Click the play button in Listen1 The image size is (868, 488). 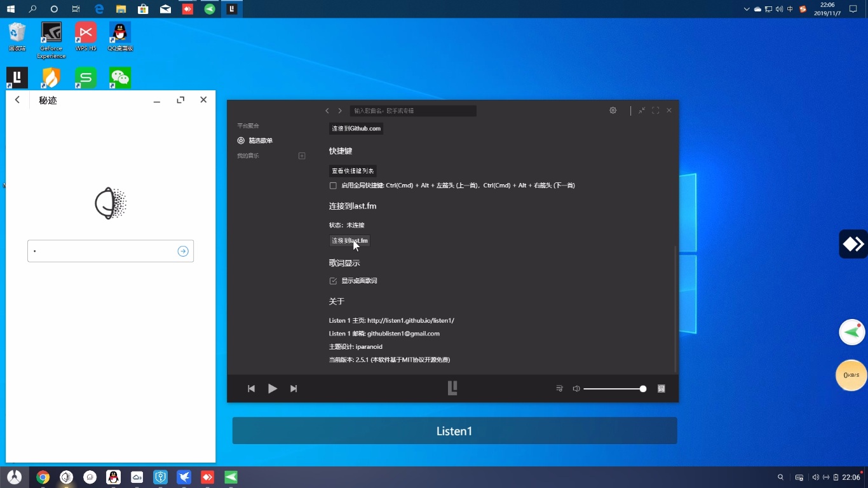click(x=272, y=388)
